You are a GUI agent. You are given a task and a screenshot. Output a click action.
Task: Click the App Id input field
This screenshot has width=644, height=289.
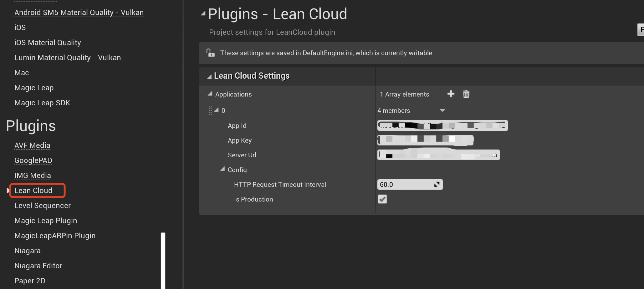[442, 125]
